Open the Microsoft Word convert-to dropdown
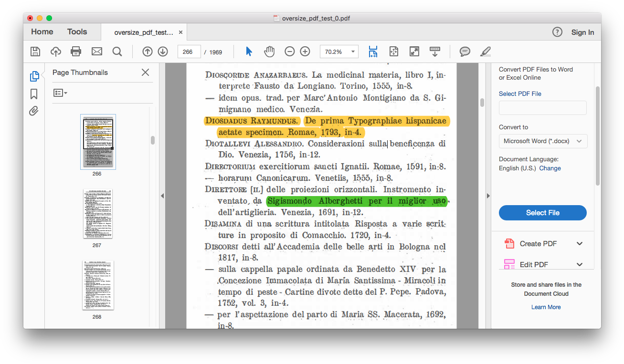The height and width of the screenshot is (364, 624). (543, 141)
